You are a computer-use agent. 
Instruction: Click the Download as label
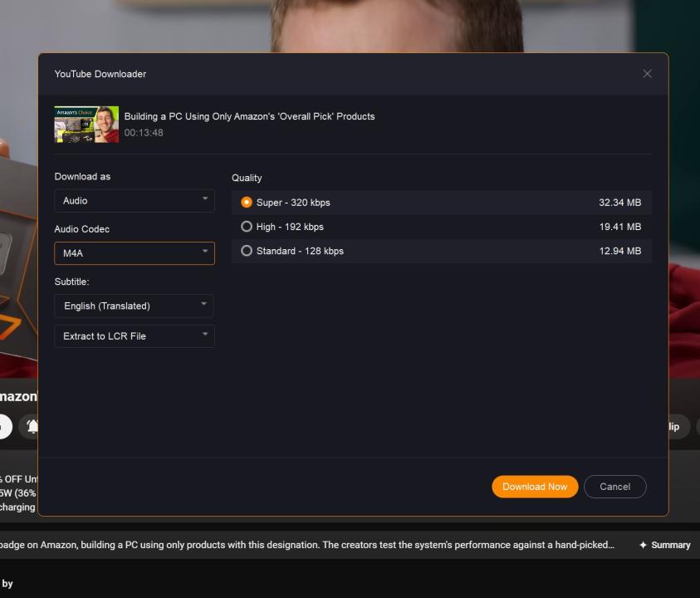pos(82,176)
